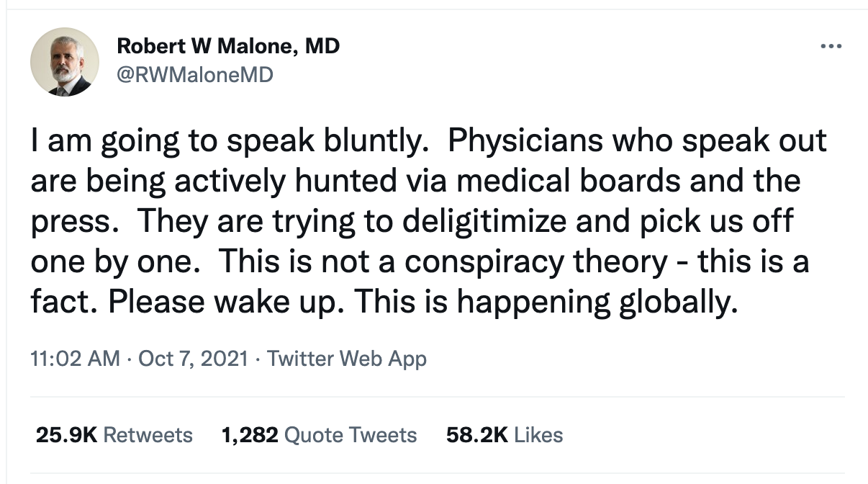Click the 11:02 AM timestamp
868x484 pixels.
click(x=75, y=359)
